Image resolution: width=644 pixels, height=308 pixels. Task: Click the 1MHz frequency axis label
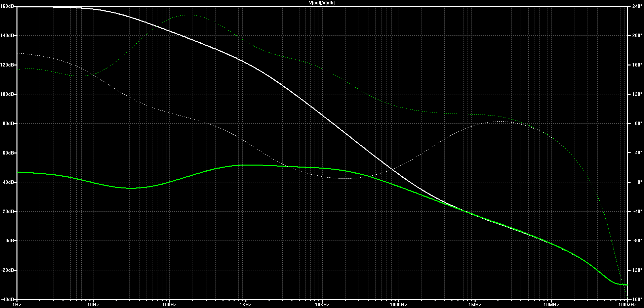(x=475, y=305)
